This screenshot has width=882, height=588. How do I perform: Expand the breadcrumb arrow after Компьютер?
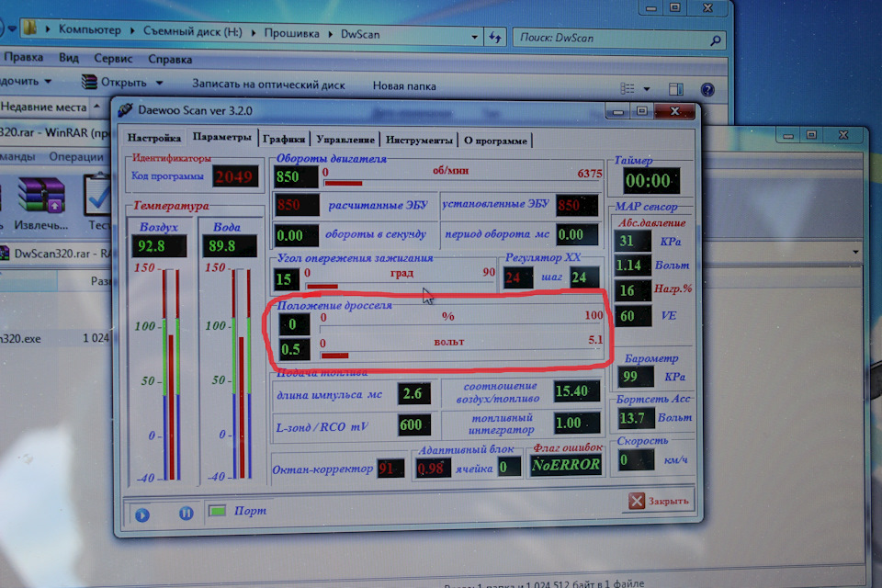tap(132, 31)
